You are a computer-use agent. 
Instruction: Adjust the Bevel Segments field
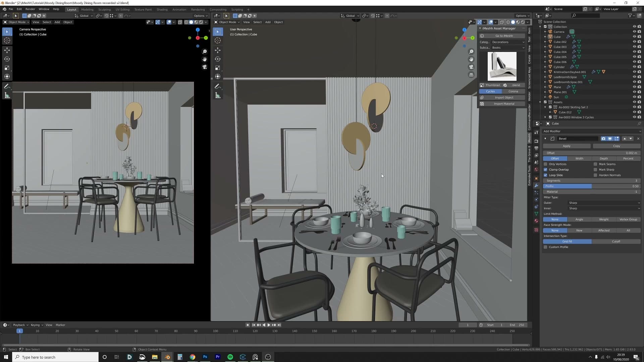[x=592, y=181]
